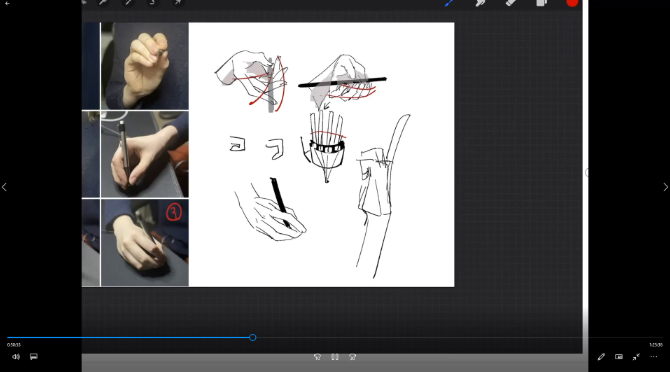Click the back arrow in the player
670x372 pixels.
click(7, 3)
